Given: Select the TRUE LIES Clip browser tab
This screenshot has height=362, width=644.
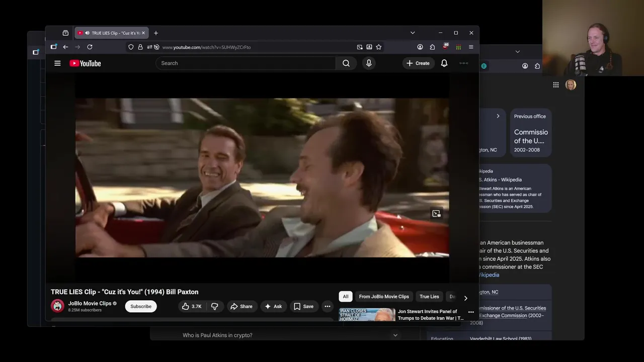Looking at the screenshot, I should pyautogui.click(x=111, y=33).
